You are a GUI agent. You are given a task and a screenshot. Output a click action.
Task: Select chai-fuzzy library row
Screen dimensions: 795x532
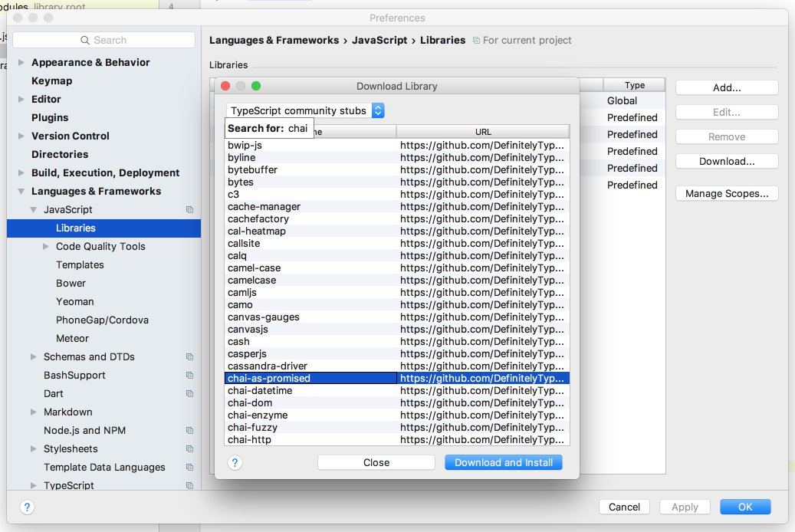coord(397,428)
